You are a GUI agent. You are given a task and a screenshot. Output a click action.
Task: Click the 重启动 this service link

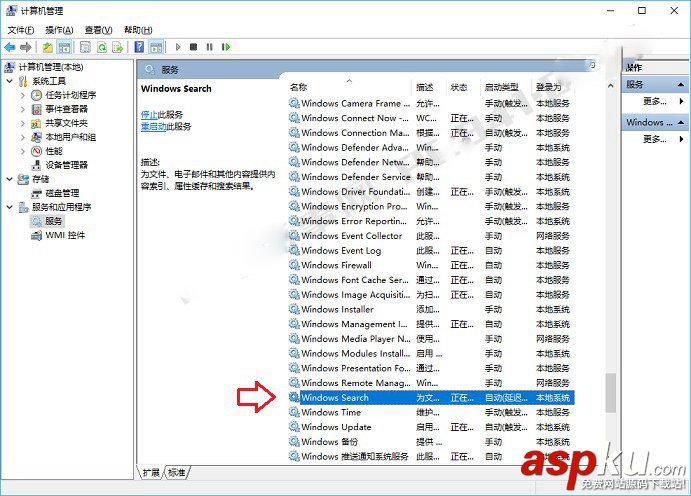[153, 126]
